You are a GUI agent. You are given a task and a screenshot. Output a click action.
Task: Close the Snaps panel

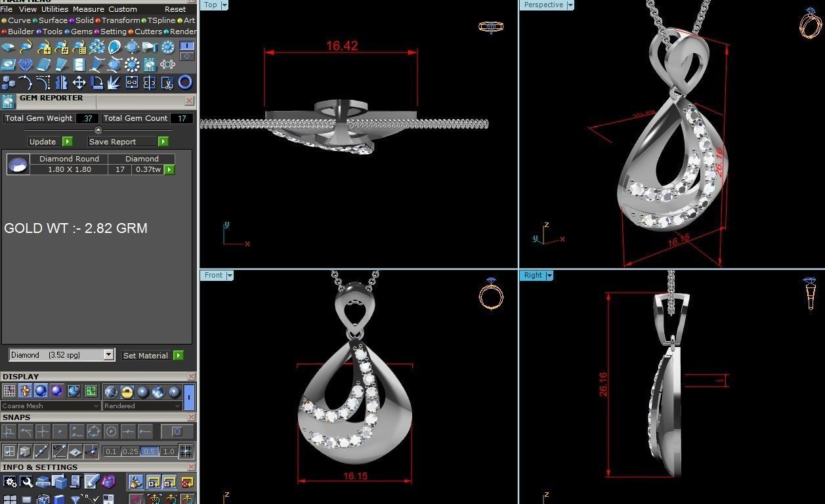(x=191, y=417)
